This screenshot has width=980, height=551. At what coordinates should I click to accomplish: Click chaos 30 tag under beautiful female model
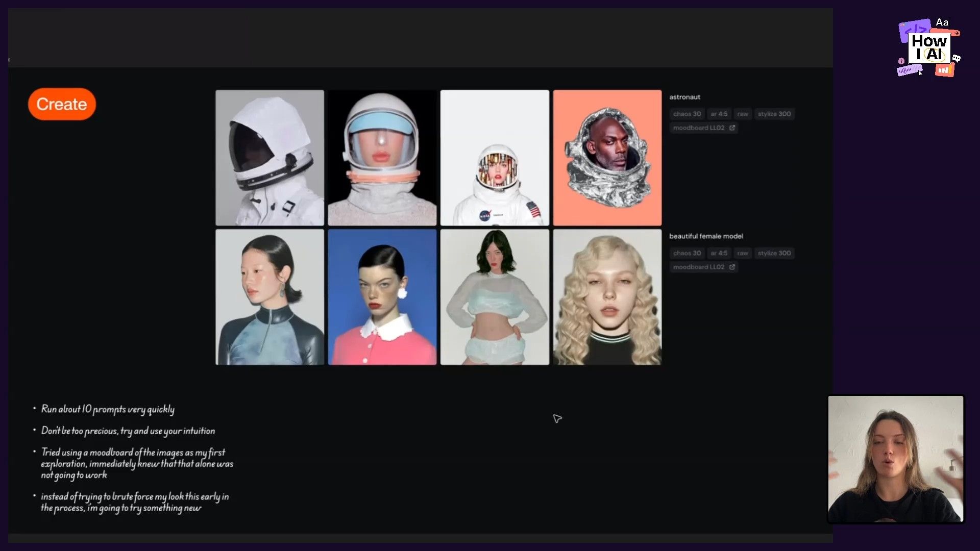click(687, 253)
